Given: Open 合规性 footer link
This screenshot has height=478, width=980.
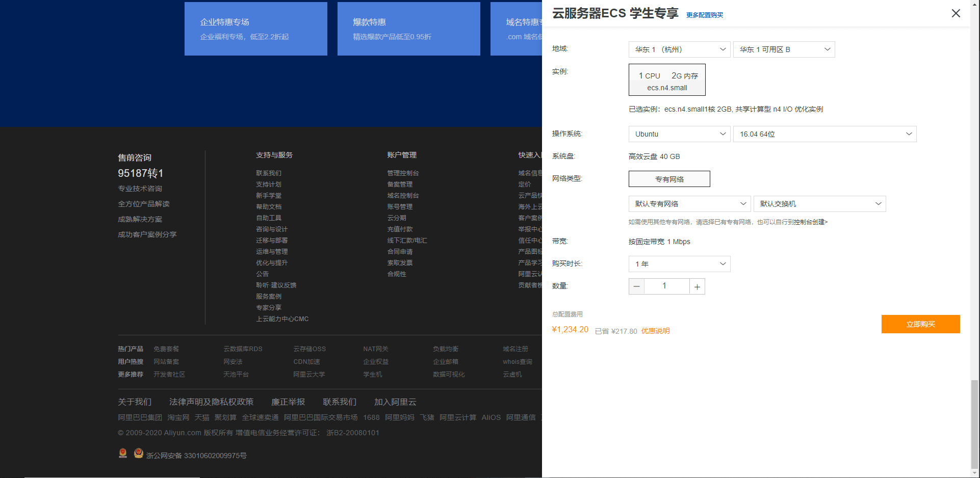Looking at the screenshot, I should [x=397, y=274].
